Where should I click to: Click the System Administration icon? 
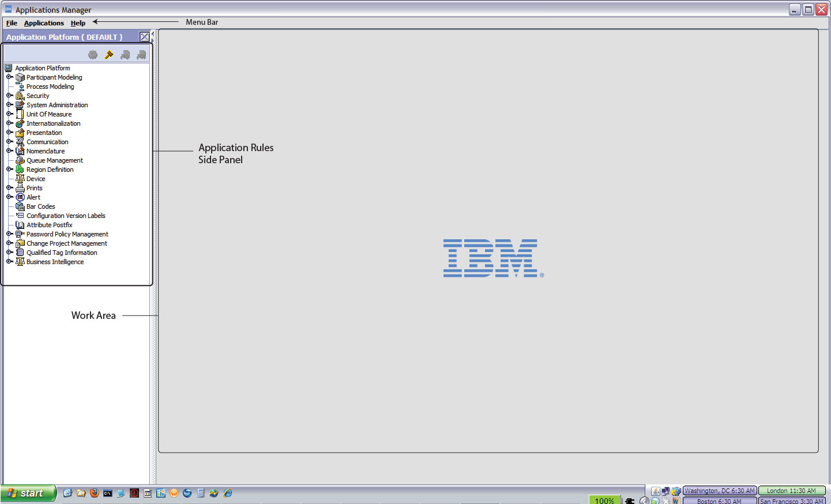pyautogui.click(x=20, y=105)
